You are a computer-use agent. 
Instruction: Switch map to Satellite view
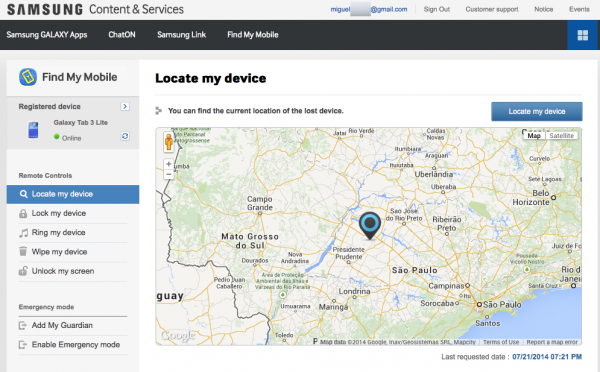click(561, 135)
